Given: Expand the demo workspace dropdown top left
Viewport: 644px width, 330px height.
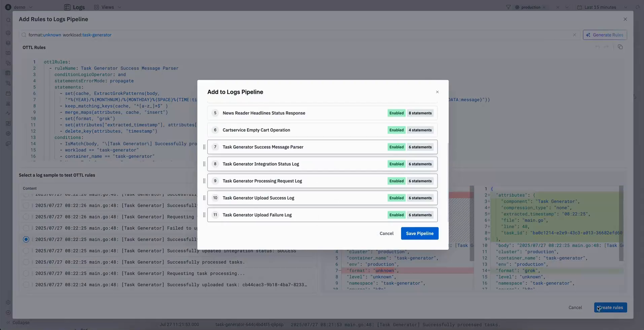Looking at the screenshot, I should pos(31,7).
